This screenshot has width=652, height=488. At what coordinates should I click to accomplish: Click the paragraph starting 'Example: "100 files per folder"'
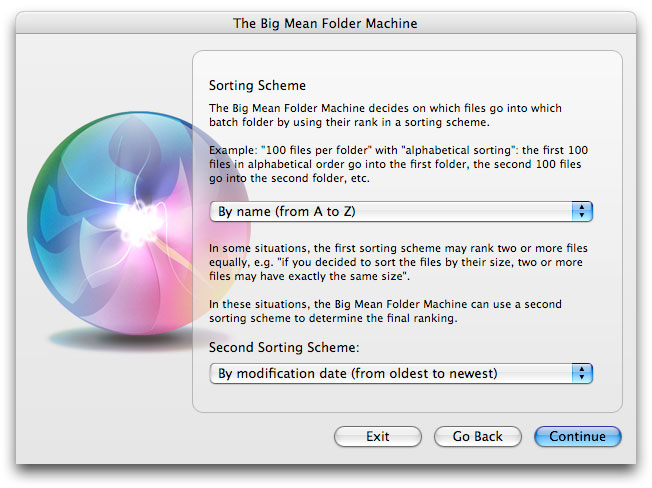click(398, 164)
